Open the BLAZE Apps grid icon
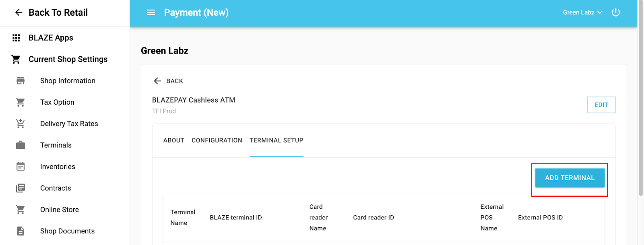 (x=16, y=38)
